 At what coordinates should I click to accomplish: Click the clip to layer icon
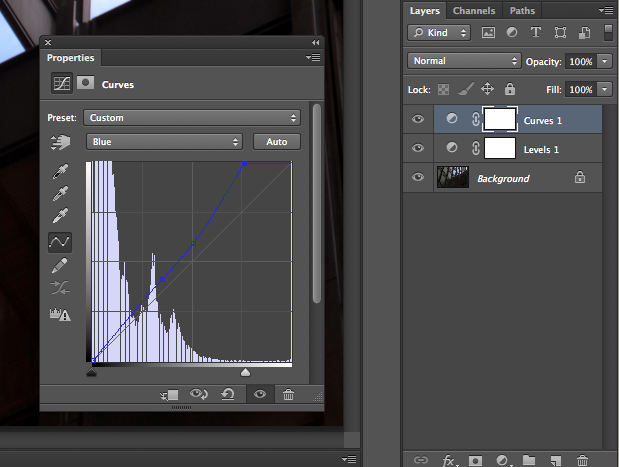pyautogui.click(x=169, y=395)
